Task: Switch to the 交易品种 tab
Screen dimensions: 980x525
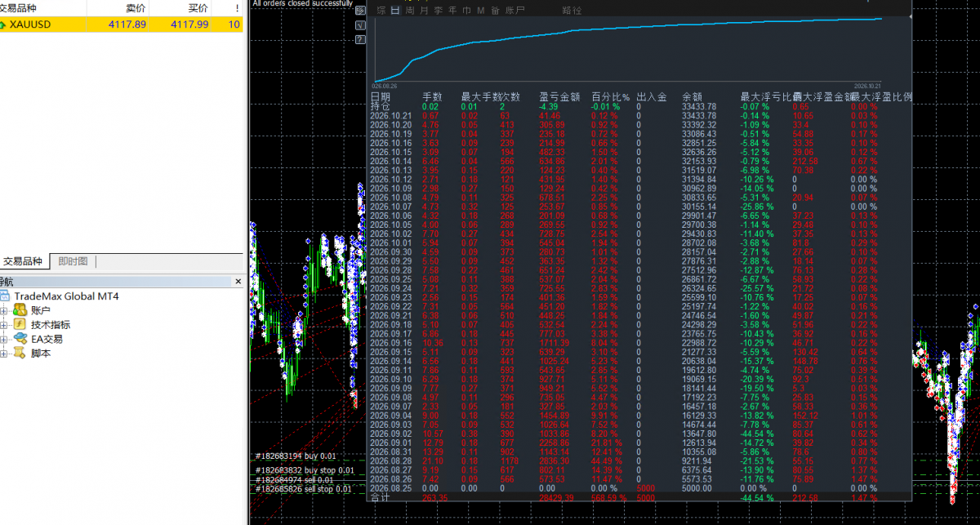Action: 23,261
